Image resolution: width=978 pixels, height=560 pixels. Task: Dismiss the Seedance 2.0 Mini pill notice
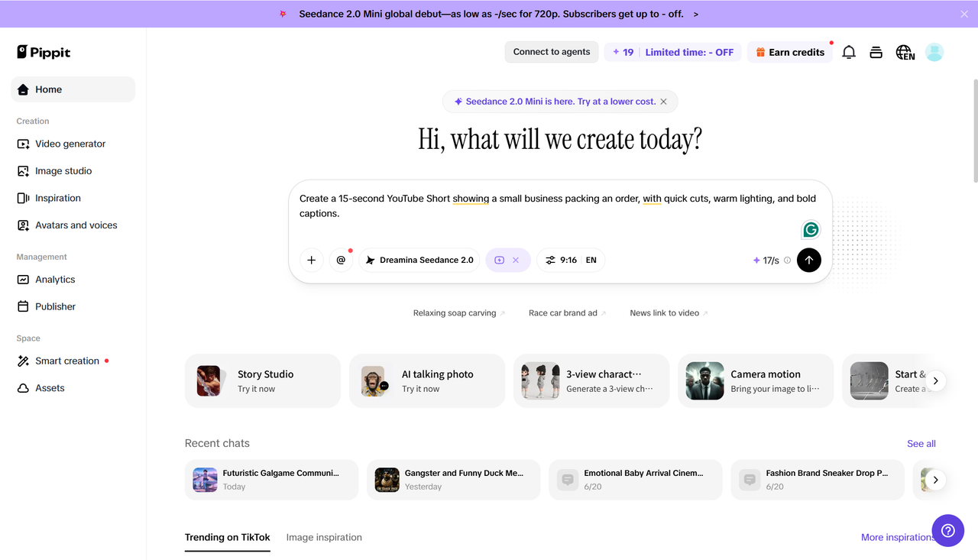point(663,102)
